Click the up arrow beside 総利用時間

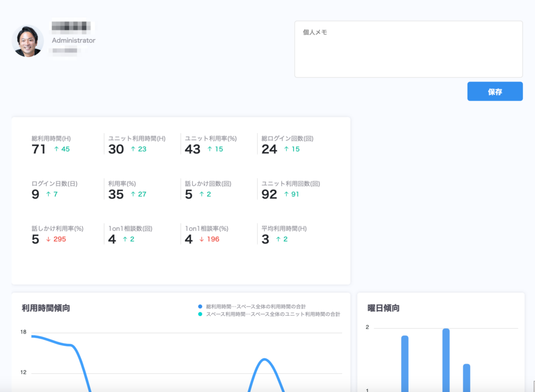[56, 149]
